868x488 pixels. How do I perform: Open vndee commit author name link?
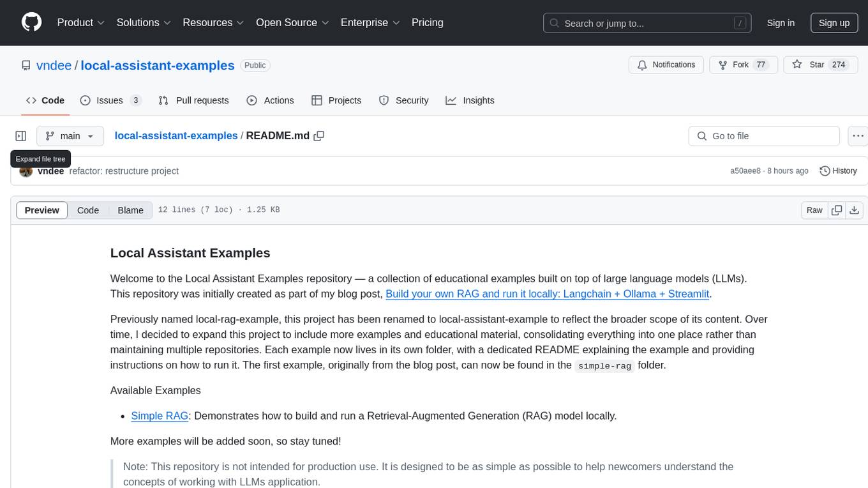point(51,171)
